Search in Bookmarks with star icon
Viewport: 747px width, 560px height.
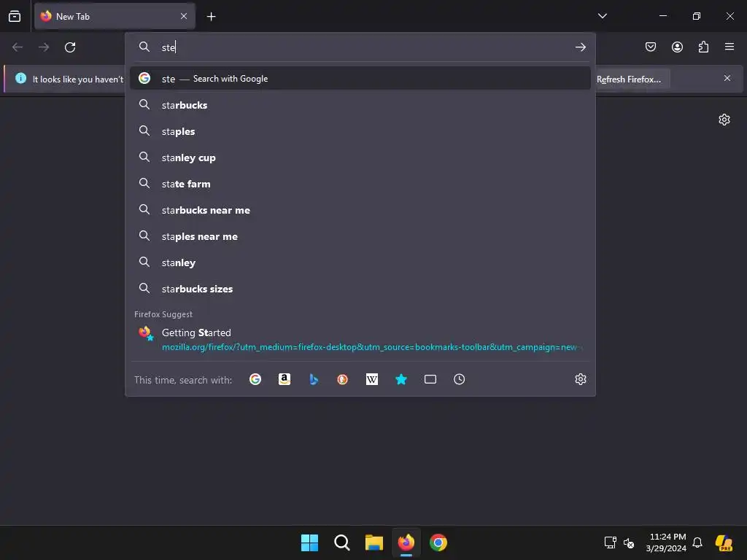tap(401, 379)
